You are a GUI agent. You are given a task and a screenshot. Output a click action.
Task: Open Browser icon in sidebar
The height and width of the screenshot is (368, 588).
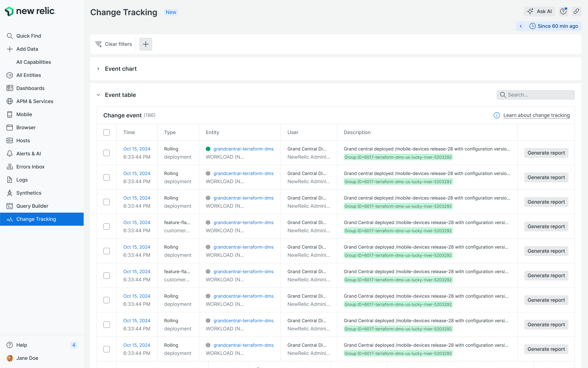(x=10, y=128)
